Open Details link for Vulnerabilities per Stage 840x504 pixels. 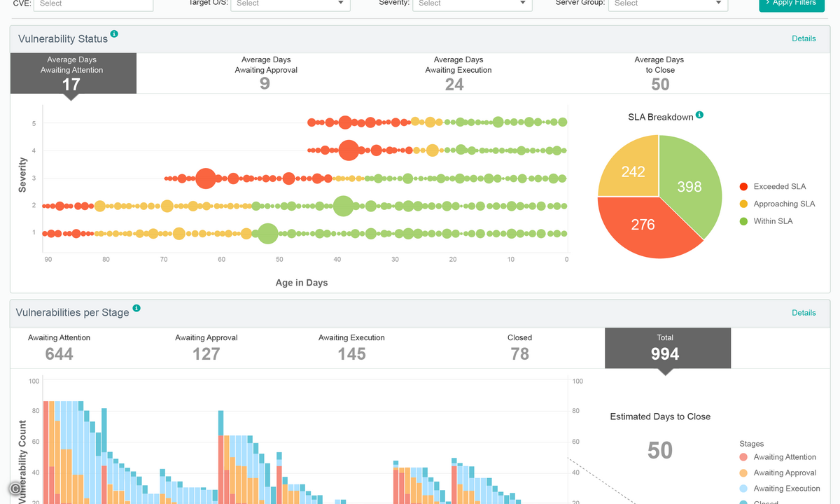(804, 313)
